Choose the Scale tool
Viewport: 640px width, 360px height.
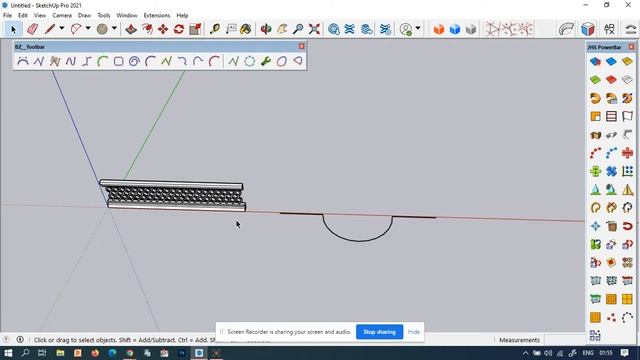(x=195, y=29)
